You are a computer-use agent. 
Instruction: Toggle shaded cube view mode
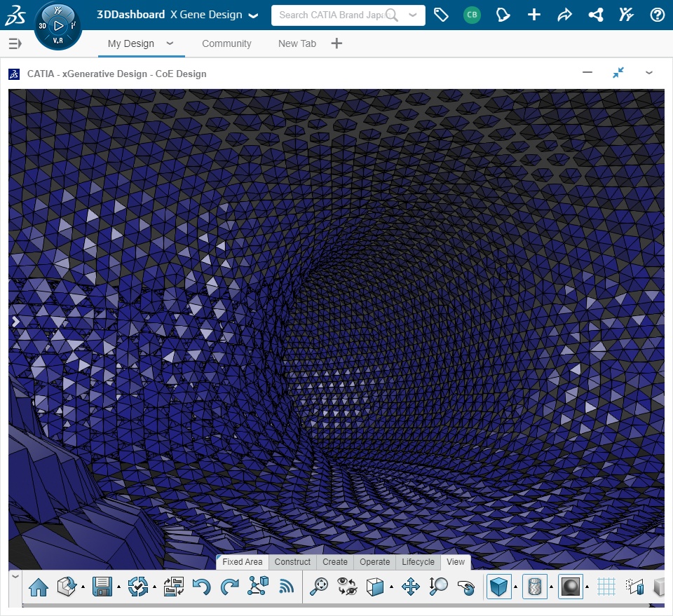point(498,586)
